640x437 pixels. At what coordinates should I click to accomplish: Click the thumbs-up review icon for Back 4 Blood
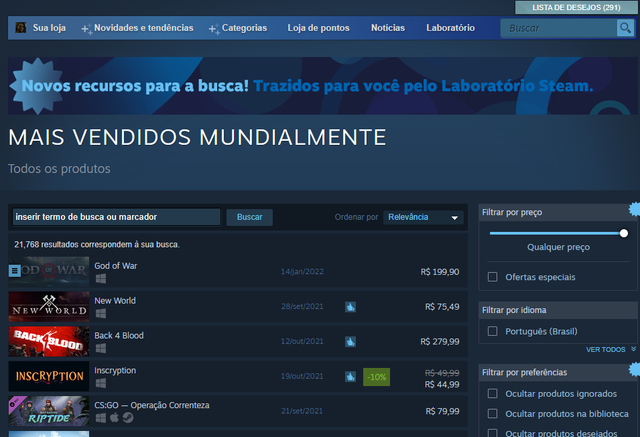[350, 342]
